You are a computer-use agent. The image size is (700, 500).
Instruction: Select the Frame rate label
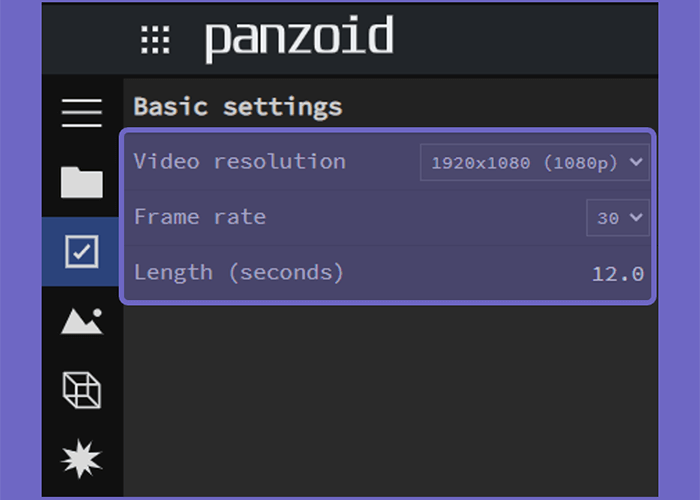[x=200, y=217]
